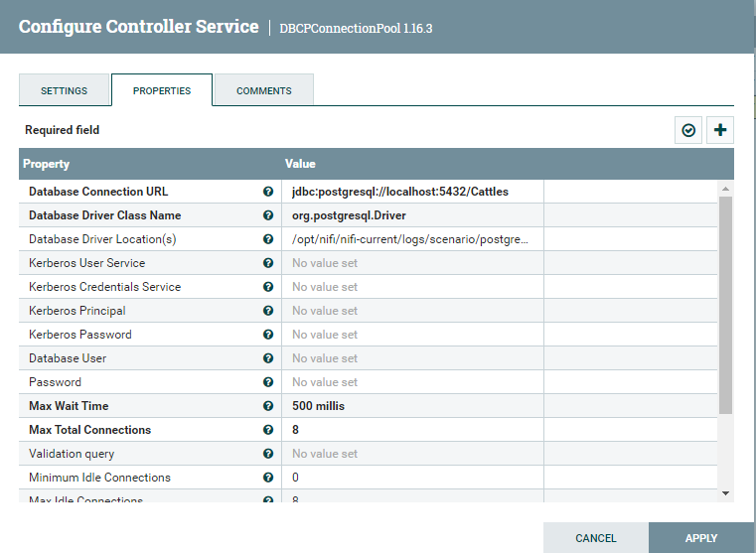Click the scrollbar down arrow in properties table
This screenshot has width=756, height=553.
click(x=725, y=492)
